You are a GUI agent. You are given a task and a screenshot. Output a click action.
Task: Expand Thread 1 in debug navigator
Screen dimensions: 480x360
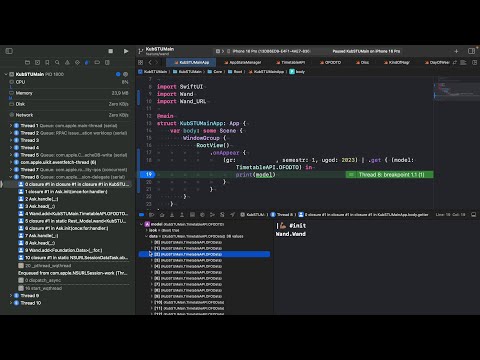click(x=11, y=126)
